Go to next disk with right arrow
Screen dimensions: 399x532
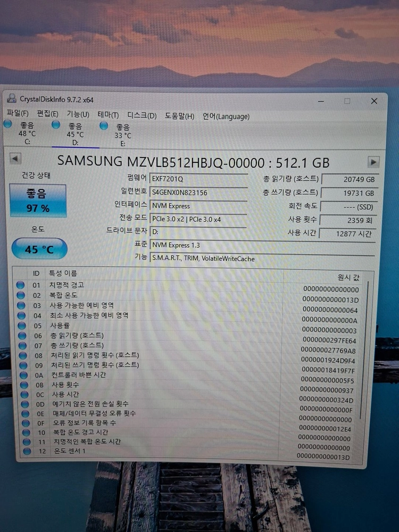click(373, 162)
